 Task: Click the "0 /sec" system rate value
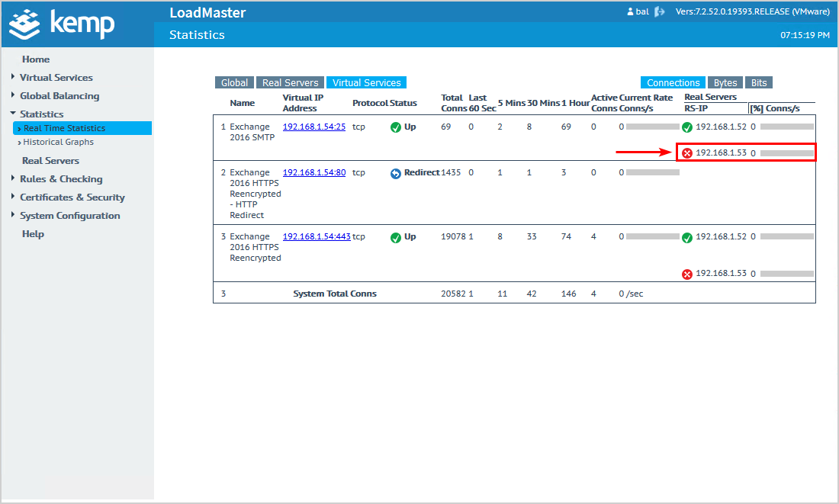click(631, 294)
